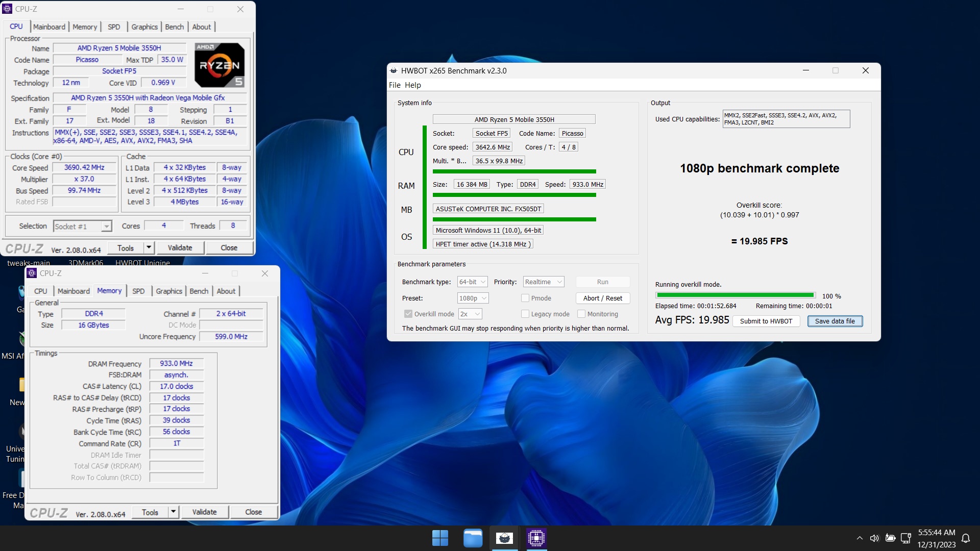Viewport: 980px width, 551px height.
Task: Click the overkill mode progress bar
Action: pos(736,295)
